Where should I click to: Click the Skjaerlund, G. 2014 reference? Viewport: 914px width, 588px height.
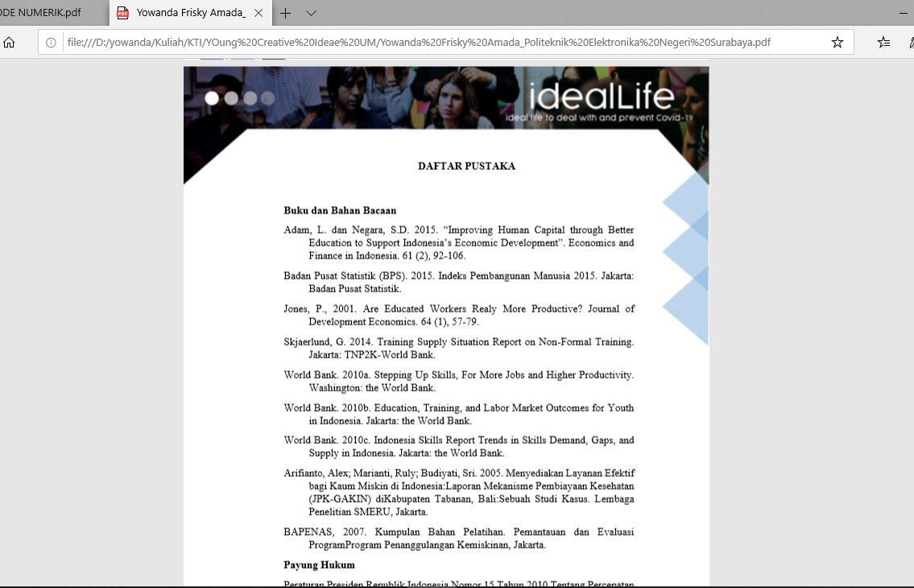[459, 348]
